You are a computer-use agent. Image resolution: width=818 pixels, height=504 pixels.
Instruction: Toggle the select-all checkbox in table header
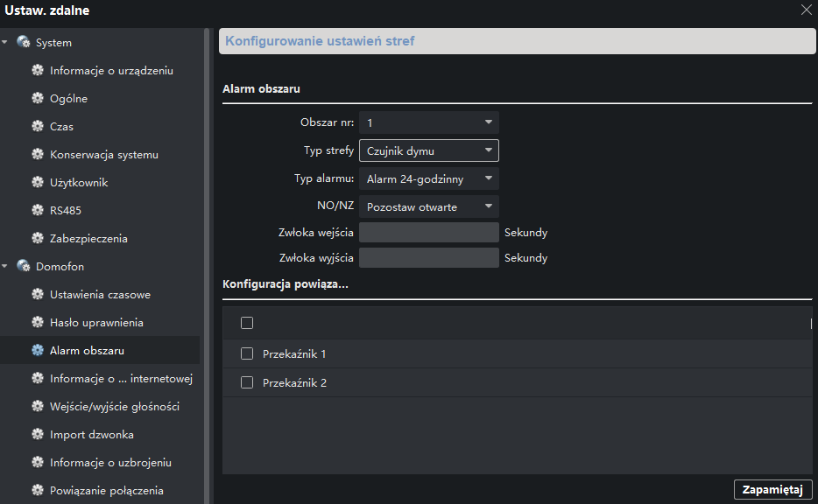(247, 323)
